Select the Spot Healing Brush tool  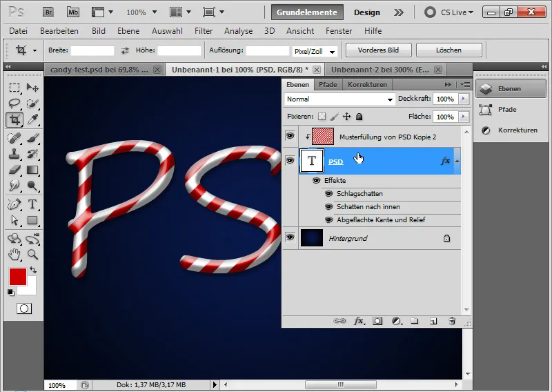[14, 138]
